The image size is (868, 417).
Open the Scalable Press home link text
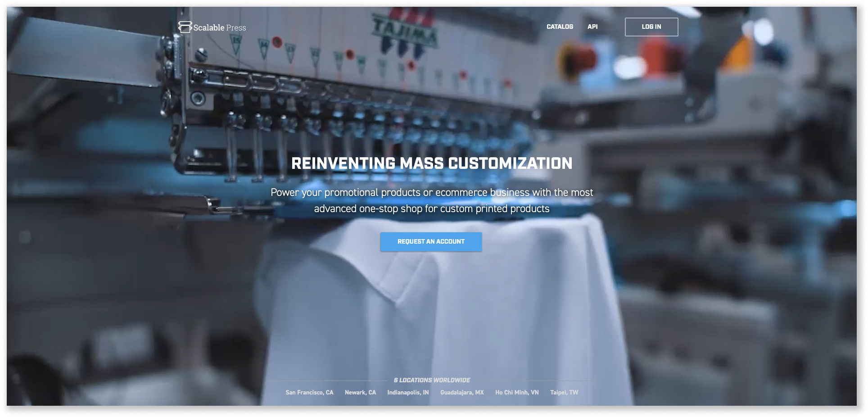point(220,27)
